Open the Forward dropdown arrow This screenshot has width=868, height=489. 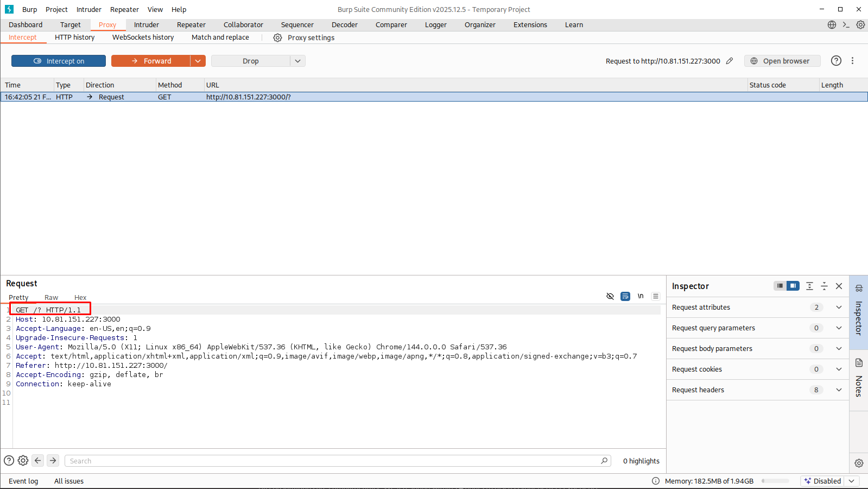198,61
